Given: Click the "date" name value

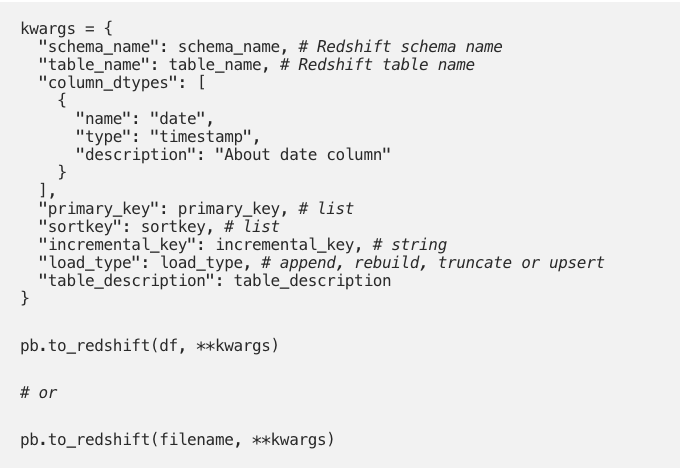Looking at the screenshot, I should coord(180,118).
